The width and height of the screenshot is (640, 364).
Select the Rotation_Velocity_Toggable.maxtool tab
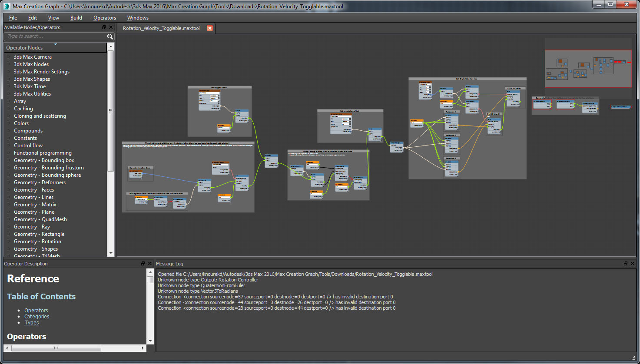coord(160,28)
